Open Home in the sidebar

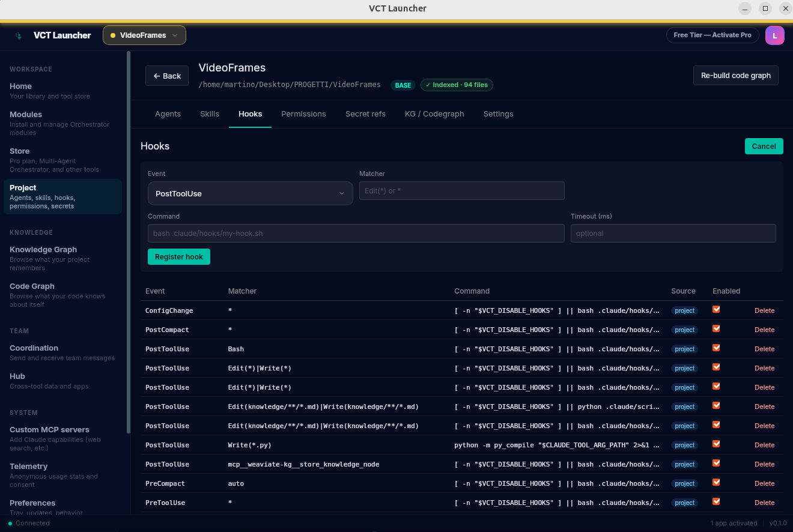62,91
